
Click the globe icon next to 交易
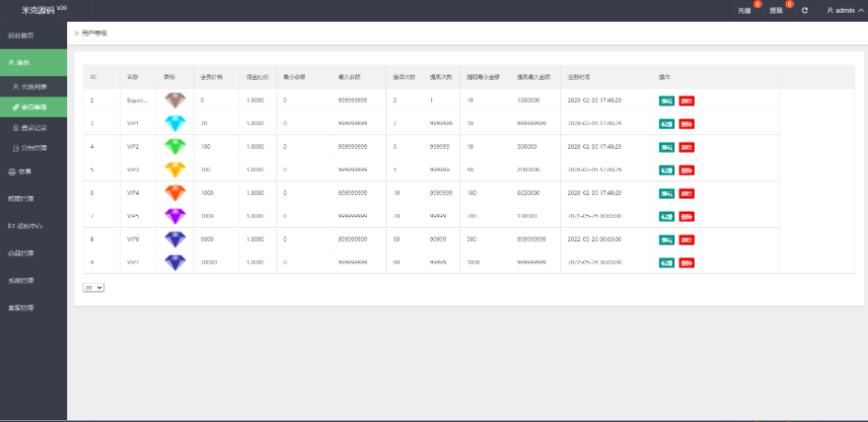click(x=12, y=172)
